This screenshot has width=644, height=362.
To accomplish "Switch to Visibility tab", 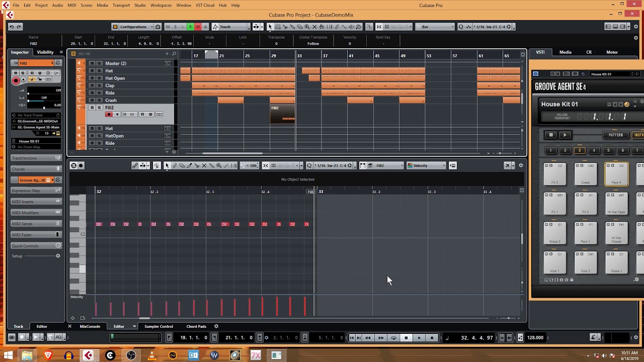I will 45,52.
